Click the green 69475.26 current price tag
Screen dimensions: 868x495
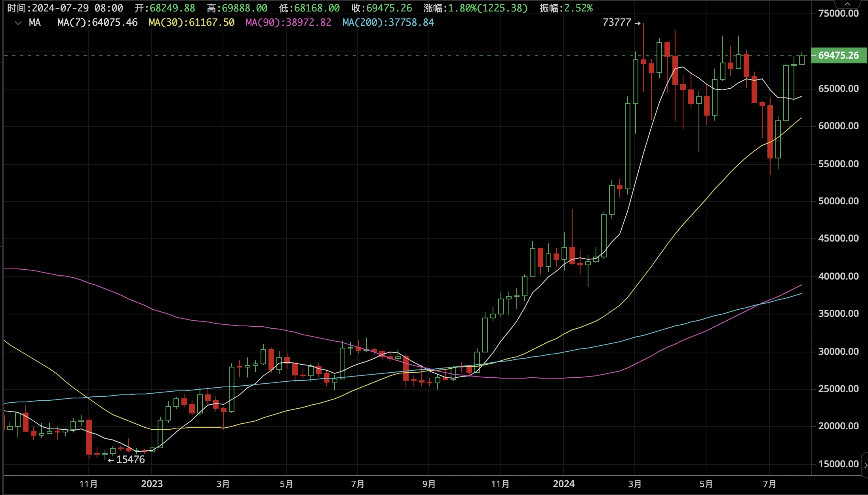[838, 55]
